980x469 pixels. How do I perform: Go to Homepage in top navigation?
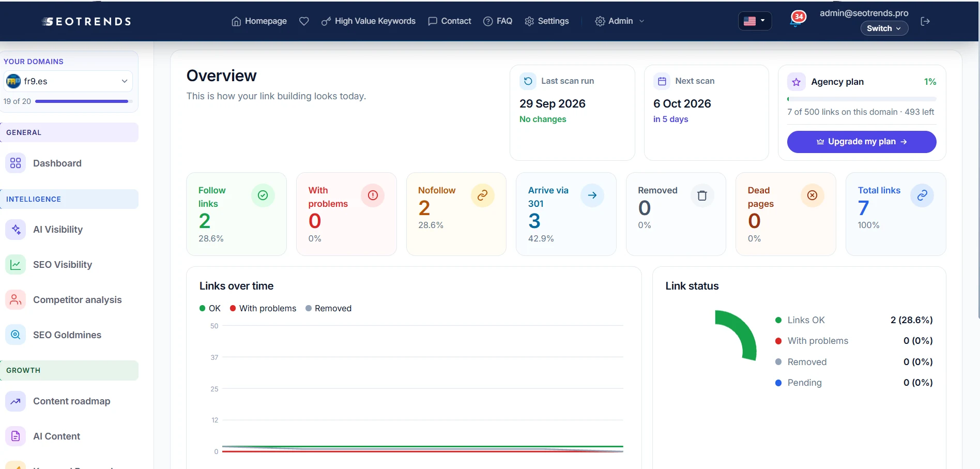pos(259,21)
